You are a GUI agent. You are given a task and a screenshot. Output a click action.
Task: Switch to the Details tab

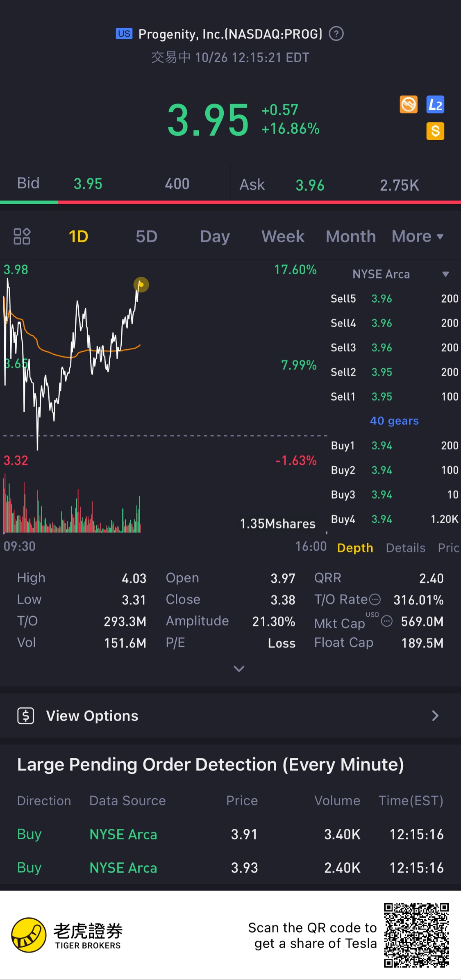click(406, 548)
